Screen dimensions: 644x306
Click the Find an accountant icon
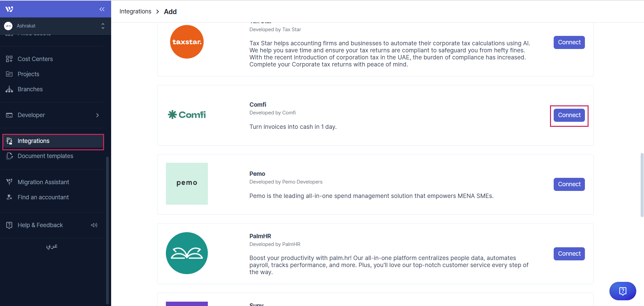[x=9, y=197]
